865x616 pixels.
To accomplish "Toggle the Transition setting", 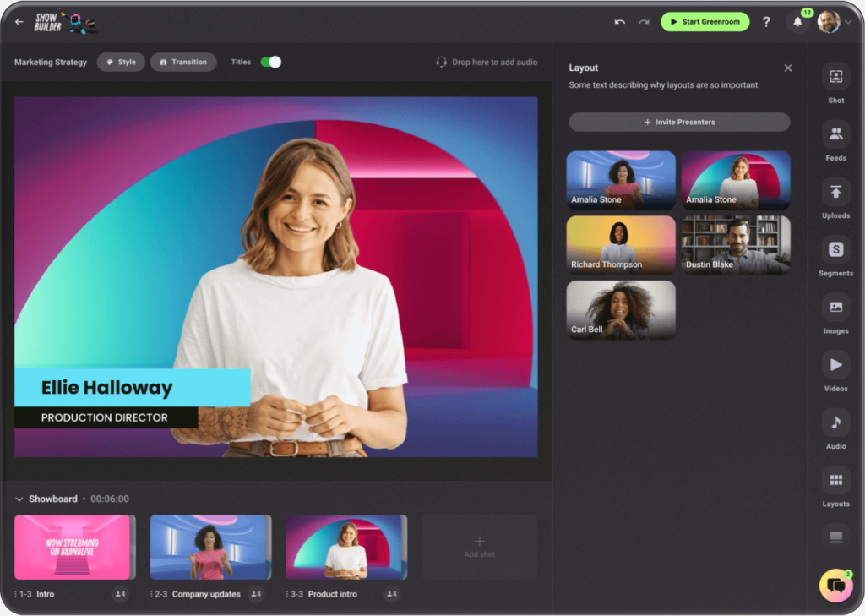I will pyautogui.click(x=183, y=61).
